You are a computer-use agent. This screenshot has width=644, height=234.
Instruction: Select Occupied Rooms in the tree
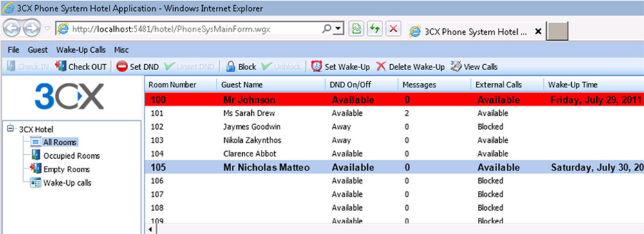[x=71, y=156]
